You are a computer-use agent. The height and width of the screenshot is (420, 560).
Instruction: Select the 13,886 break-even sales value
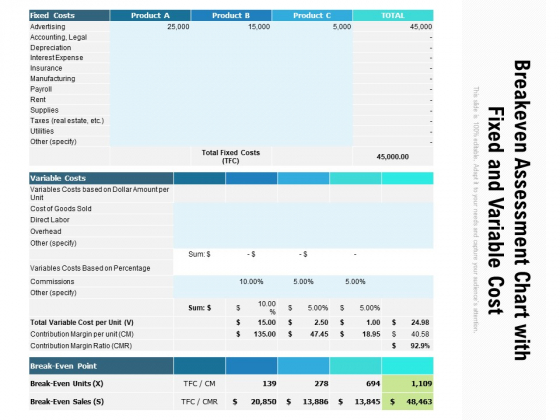pyautogui.click(x=315, y=401)
